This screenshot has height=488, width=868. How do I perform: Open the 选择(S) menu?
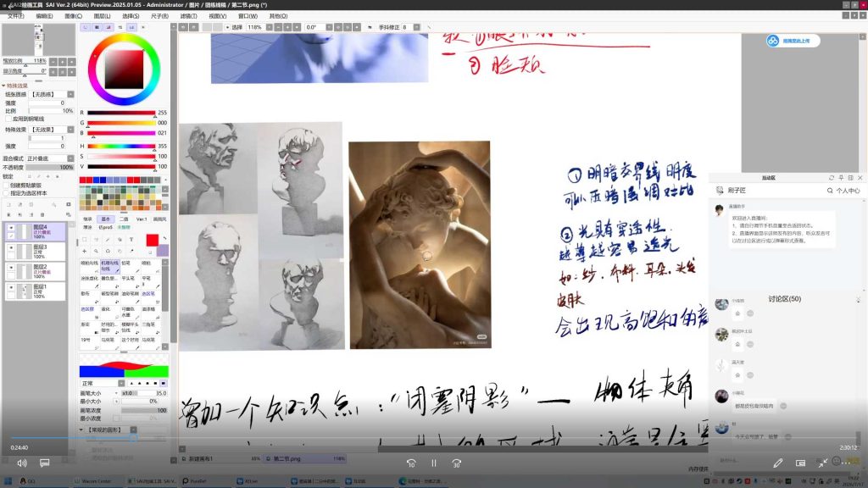[131, 16]
